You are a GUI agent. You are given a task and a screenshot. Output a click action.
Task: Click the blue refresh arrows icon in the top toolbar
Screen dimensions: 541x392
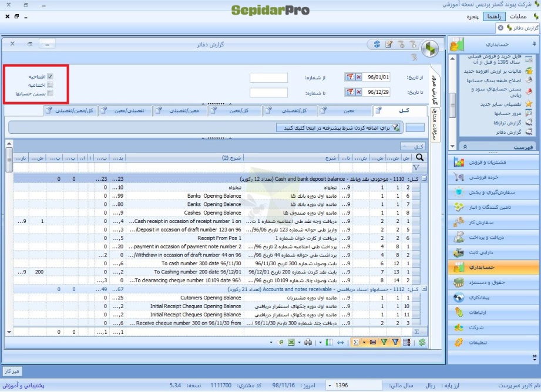[x=377, y=44]
